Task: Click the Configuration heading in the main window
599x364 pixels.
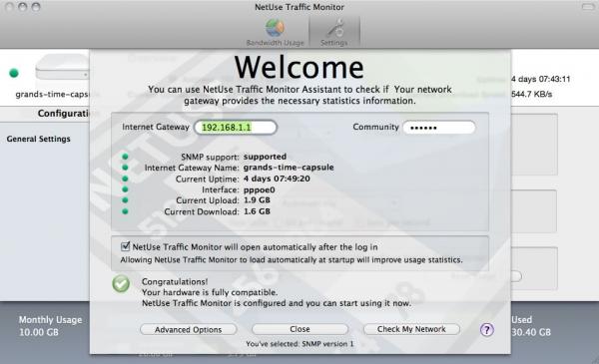Action: click(64, 114)
